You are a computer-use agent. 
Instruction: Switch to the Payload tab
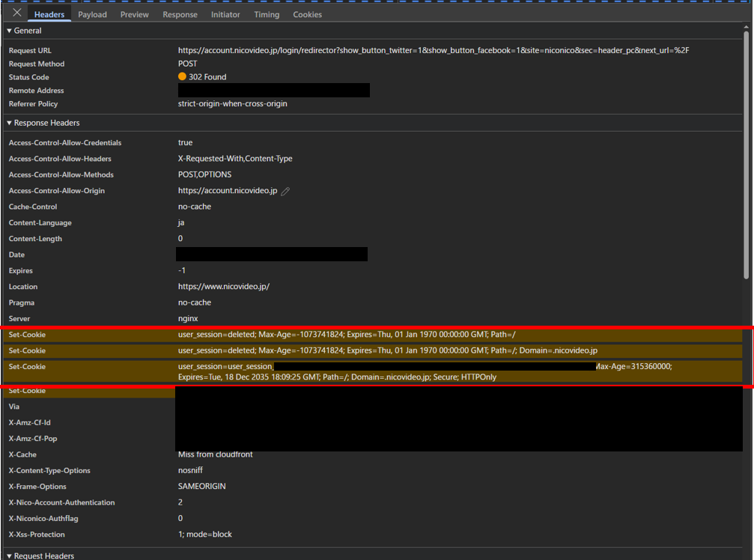pyautogui.click(x=92, y=14)
